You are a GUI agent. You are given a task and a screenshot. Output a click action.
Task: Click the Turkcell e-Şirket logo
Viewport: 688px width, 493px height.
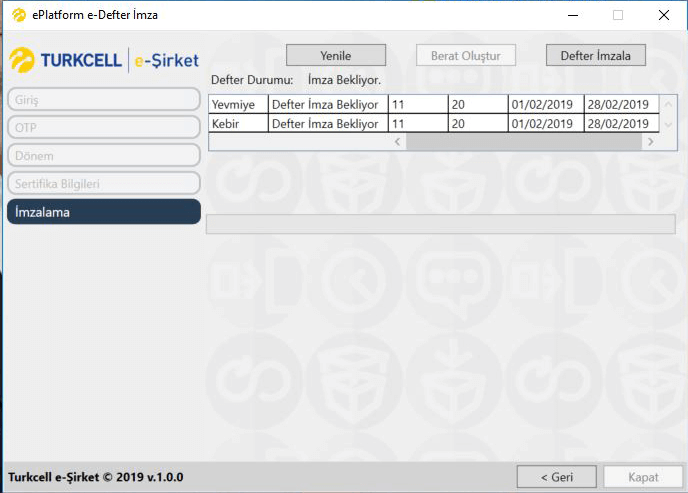click(x=104, y=60)
